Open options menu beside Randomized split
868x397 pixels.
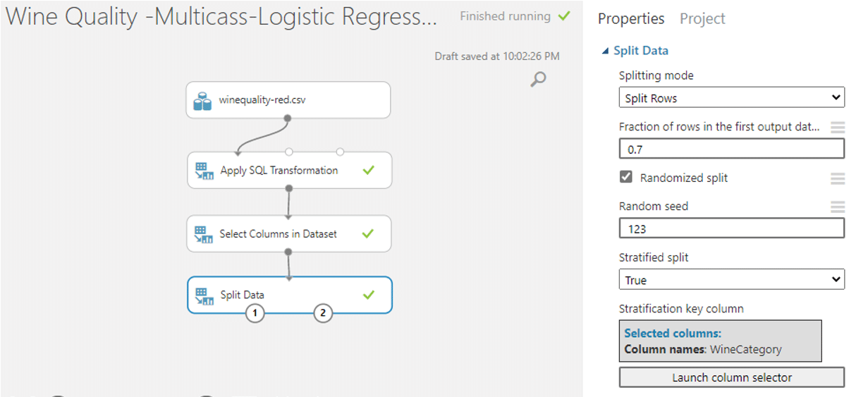tap(837, 178)
